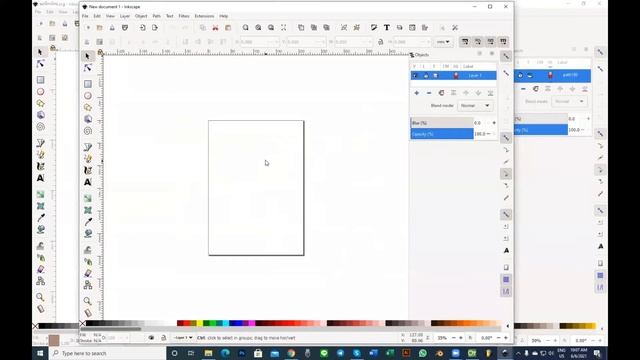Open the Edit menu
The width and height of the screenshot is (640, 360).
coord(97,16)
